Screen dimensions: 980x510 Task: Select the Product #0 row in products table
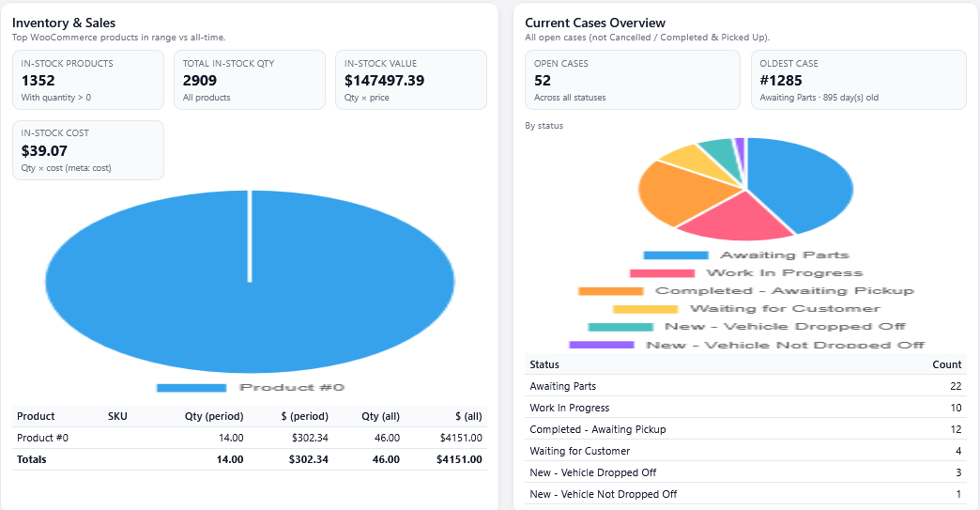249,438
